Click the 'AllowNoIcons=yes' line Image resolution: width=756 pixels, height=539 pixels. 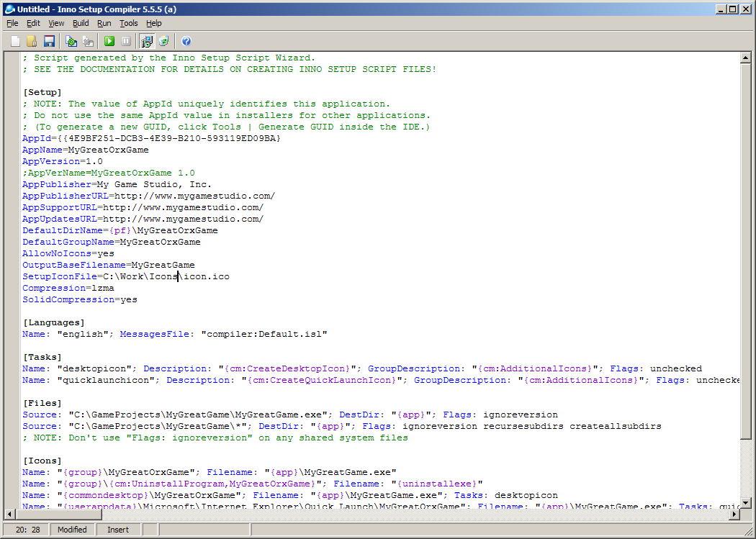(68, 254)
